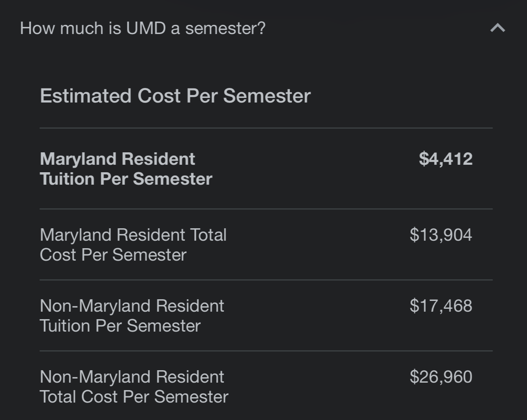
Task: Click "Total" in the Maryland Resident Total row
Action: click(208, 235)
